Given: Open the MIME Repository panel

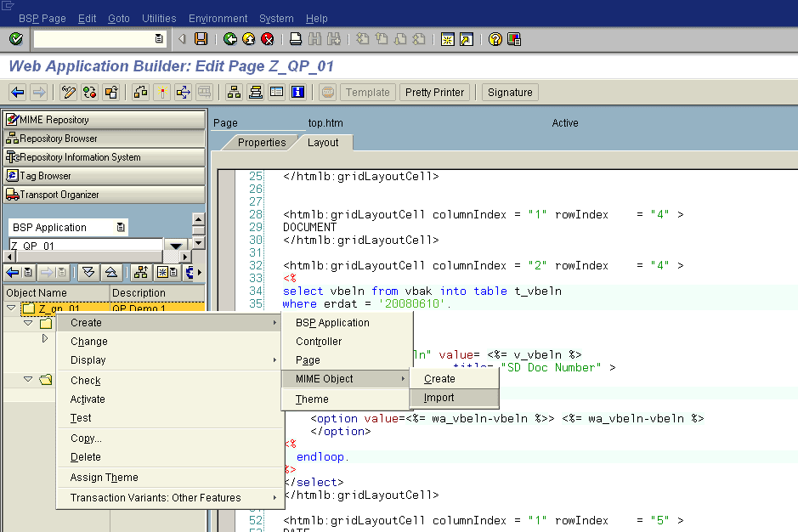Looking at the screenshot, I should pos(105,120).
